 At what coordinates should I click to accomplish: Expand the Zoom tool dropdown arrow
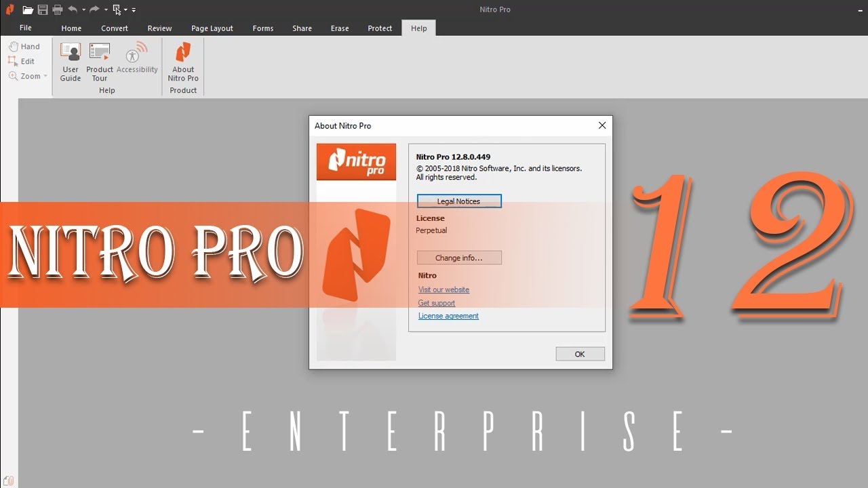click(x=45, y=76)
